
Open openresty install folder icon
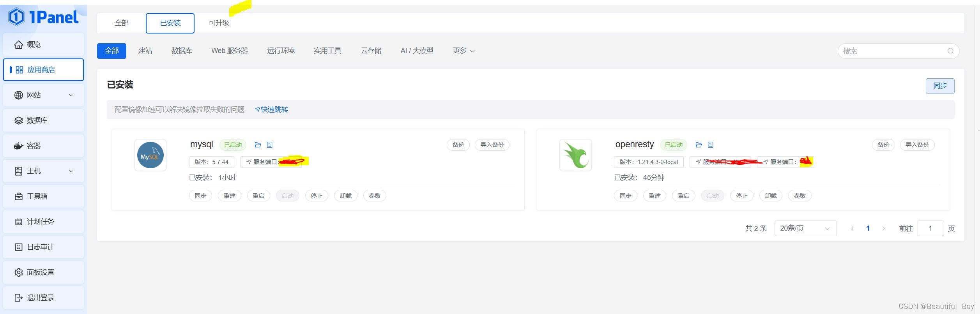tap(699, 145)
